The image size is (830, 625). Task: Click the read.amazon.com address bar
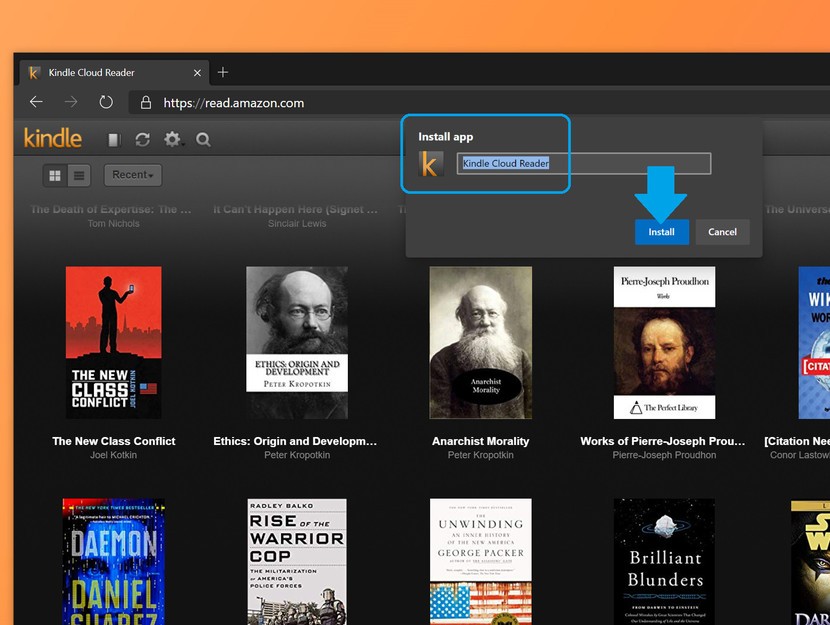[260, 103]
